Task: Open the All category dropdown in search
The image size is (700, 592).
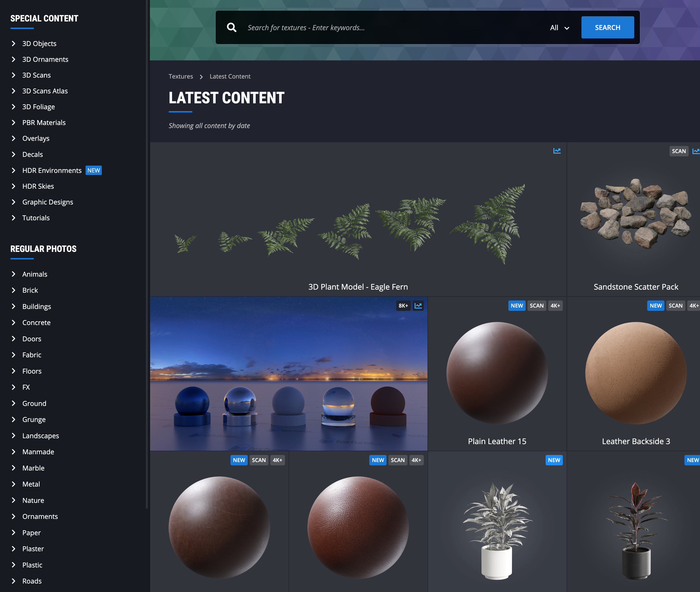Action: [x=560, y=28]
